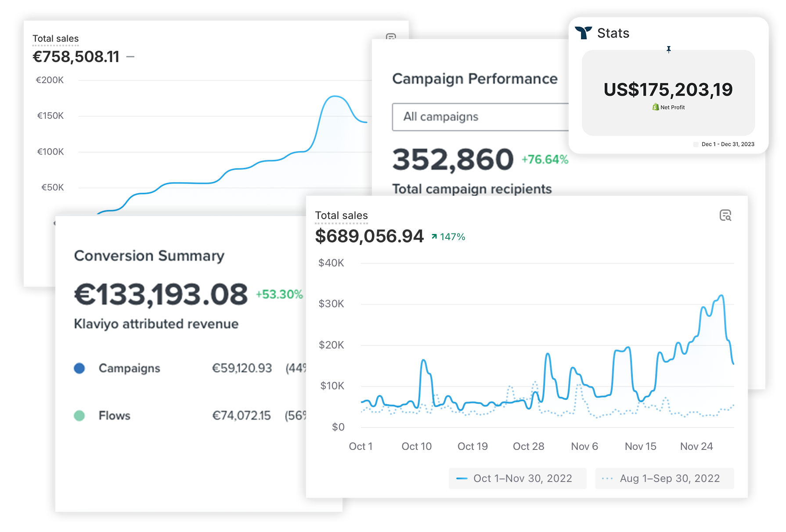Click the green Flows legend dot
Screen dimensions: 786x532
click(79, 416)
